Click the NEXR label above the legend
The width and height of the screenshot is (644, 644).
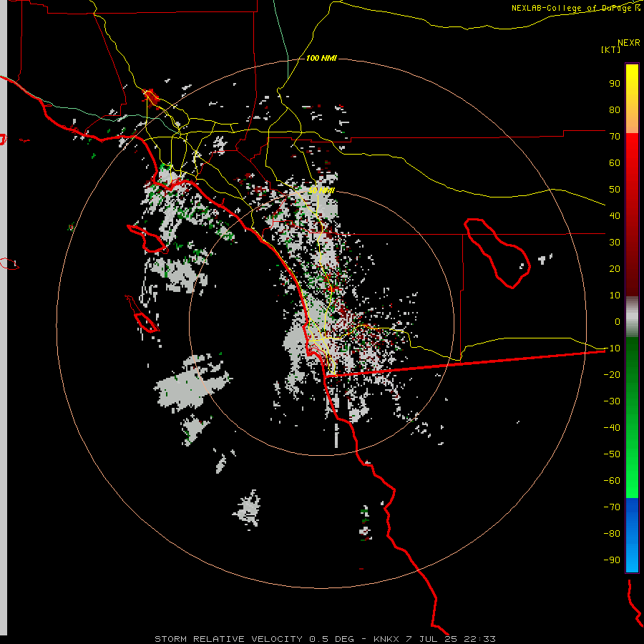[629, 43]
